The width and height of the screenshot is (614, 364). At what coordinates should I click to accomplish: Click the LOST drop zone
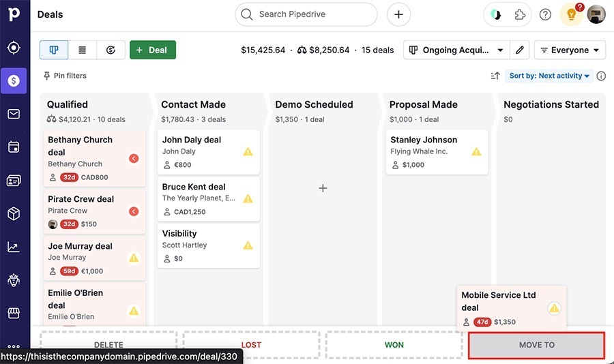pyautogui.click(x=251, y=345)
